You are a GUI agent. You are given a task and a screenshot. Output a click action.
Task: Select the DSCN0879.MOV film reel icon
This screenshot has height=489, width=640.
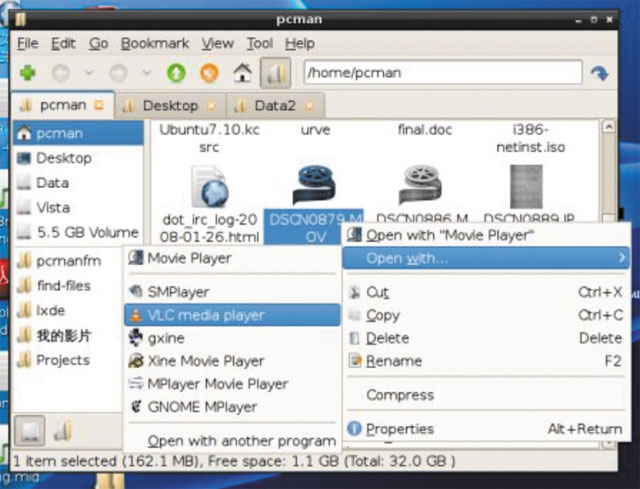314,184
